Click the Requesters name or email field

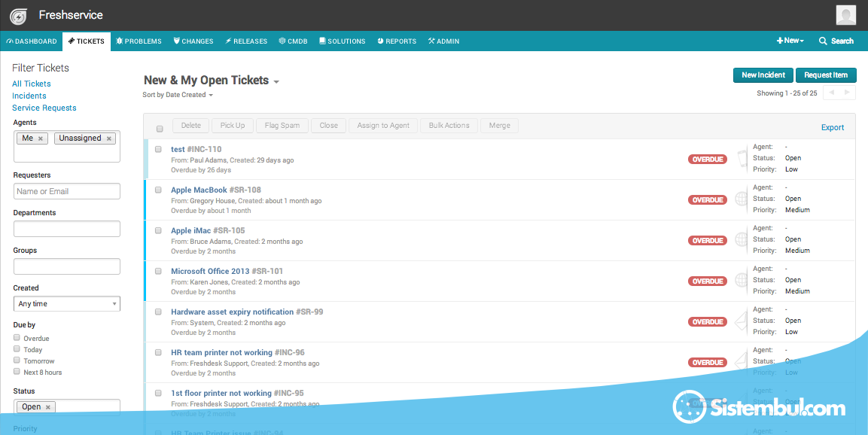coord(67,191)
